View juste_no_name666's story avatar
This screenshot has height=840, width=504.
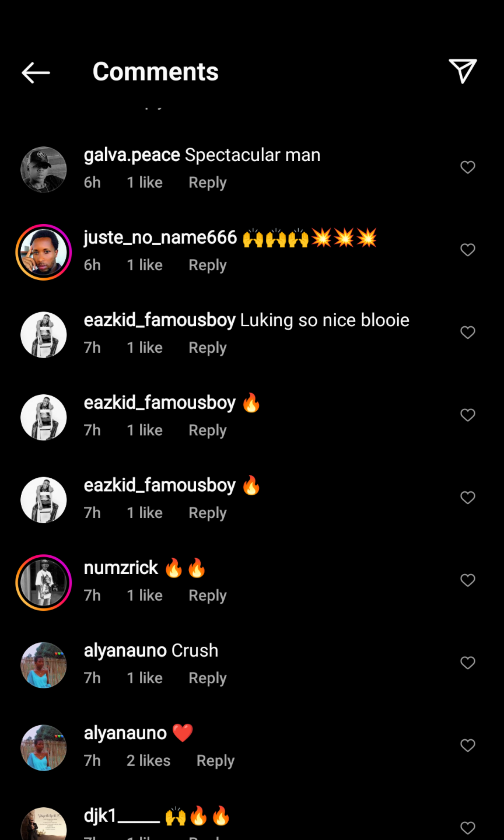[44, 252]
